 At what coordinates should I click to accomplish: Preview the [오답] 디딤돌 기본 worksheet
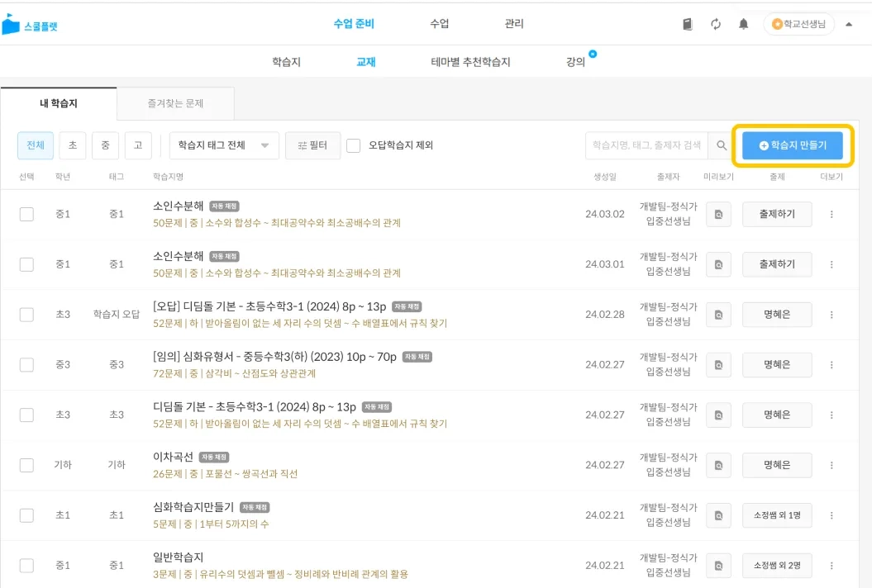718,315
